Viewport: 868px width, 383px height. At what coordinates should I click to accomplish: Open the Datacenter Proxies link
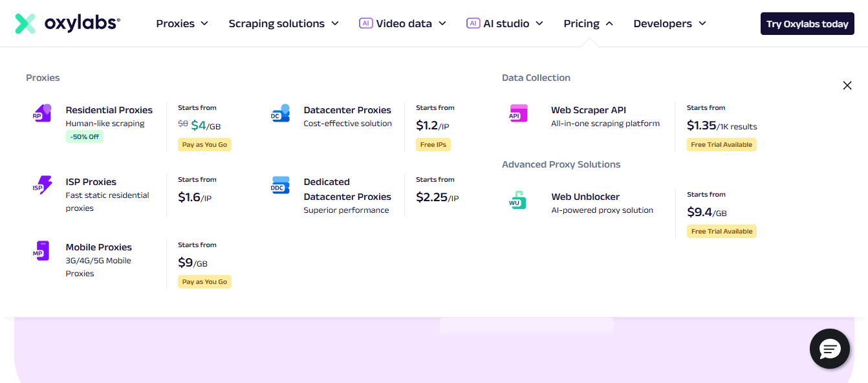[x=347, y=110]
